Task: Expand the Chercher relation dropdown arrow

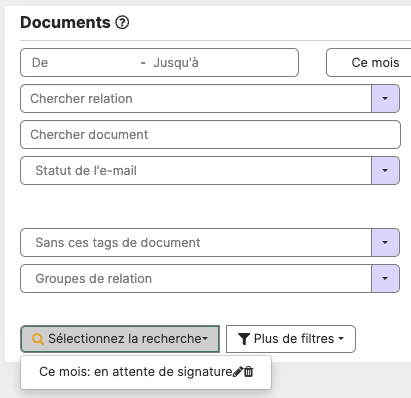Action: coord(385,98)
